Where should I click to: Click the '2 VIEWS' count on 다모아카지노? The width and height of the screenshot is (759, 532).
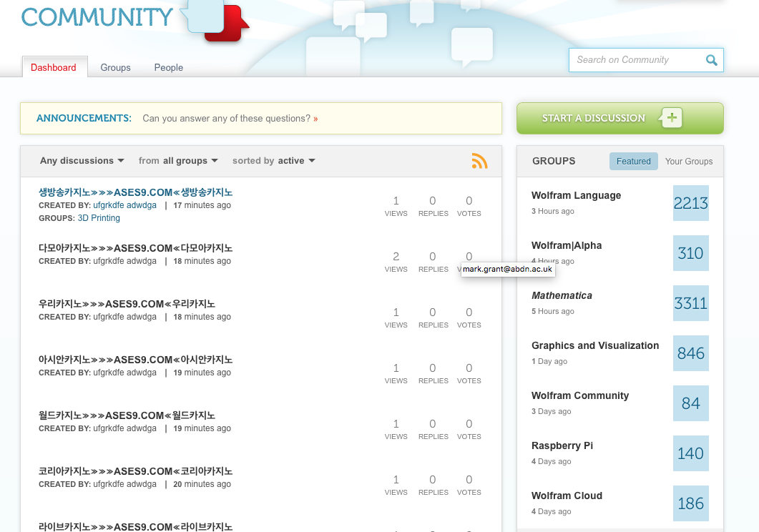(x=396, y=261)
